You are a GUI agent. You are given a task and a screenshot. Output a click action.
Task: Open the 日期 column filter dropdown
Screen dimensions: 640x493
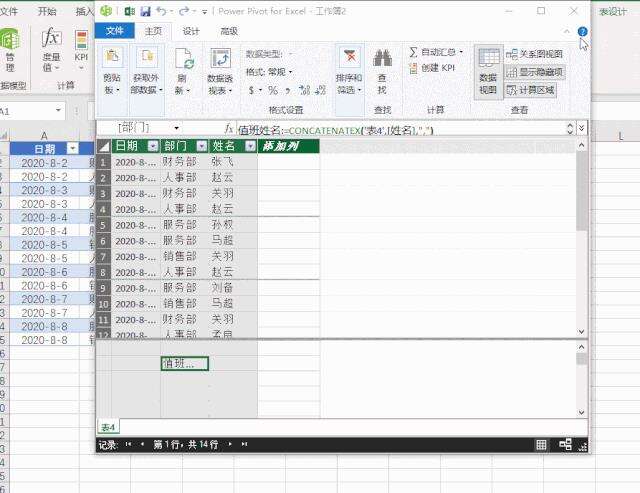(152, 146)
